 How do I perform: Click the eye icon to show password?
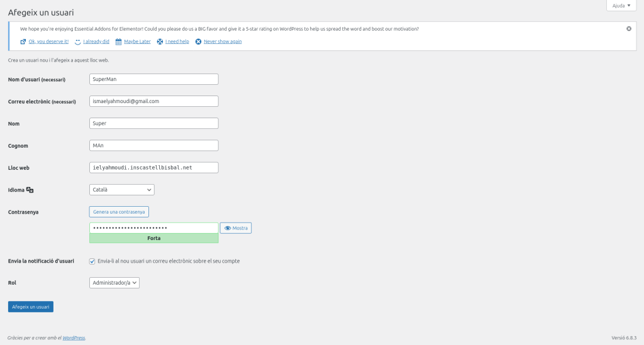point(228,228)
